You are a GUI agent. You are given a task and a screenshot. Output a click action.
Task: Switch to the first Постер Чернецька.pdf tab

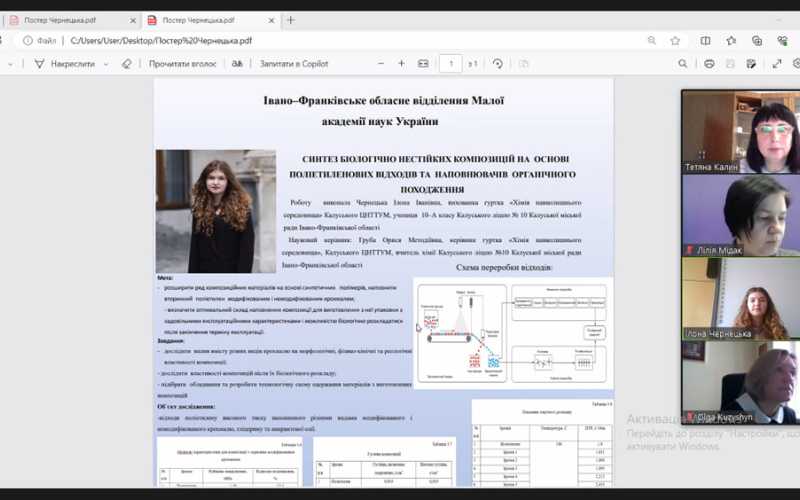click(x=69, y=20)
